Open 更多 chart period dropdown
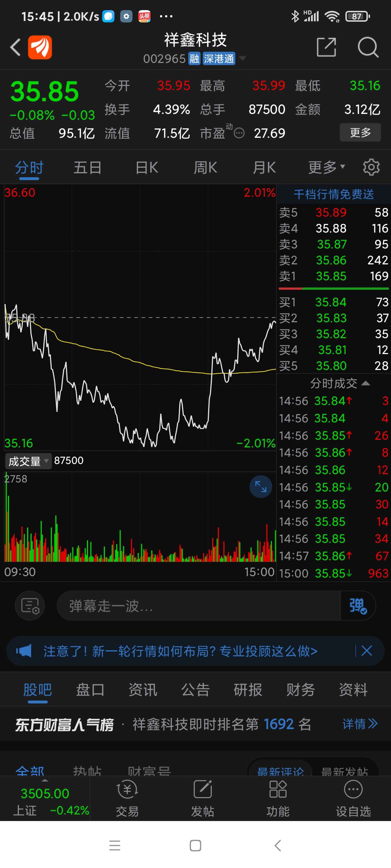Image resolution: width=391 pixels, height=868 pixels. [327, 167]
